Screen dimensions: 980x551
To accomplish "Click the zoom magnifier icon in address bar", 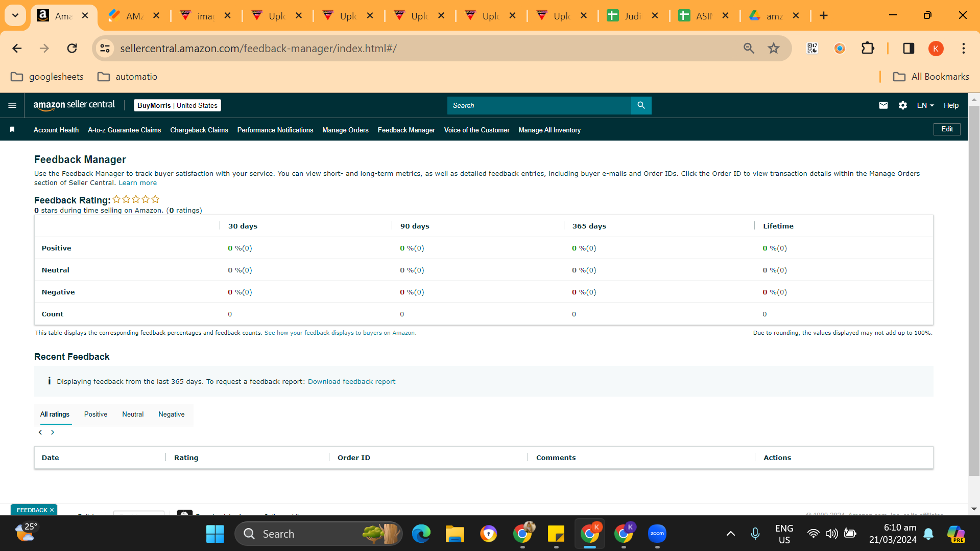I will tap(749, 49).
